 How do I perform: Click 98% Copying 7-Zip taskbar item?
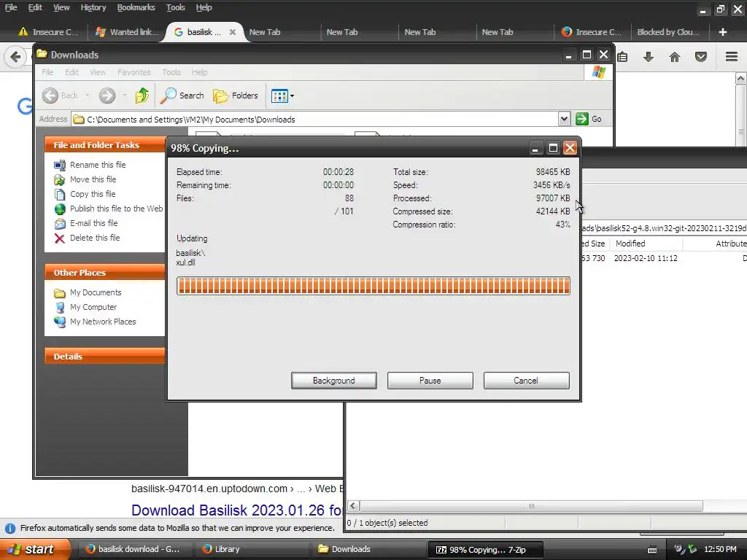click(x=485, y=550)
